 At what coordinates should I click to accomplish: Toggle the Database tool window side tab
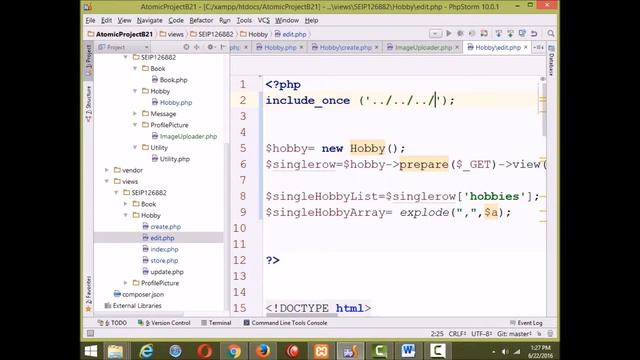[551, 60]
